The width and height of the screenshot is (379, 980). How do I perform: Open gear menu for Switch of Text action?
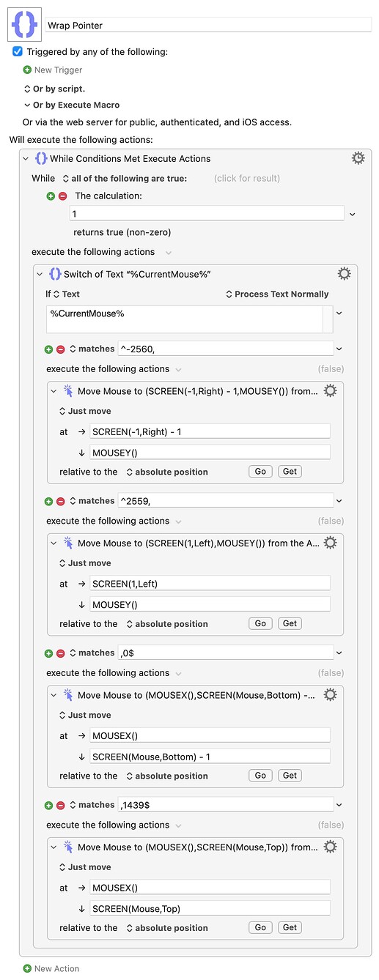pos(344,274)
